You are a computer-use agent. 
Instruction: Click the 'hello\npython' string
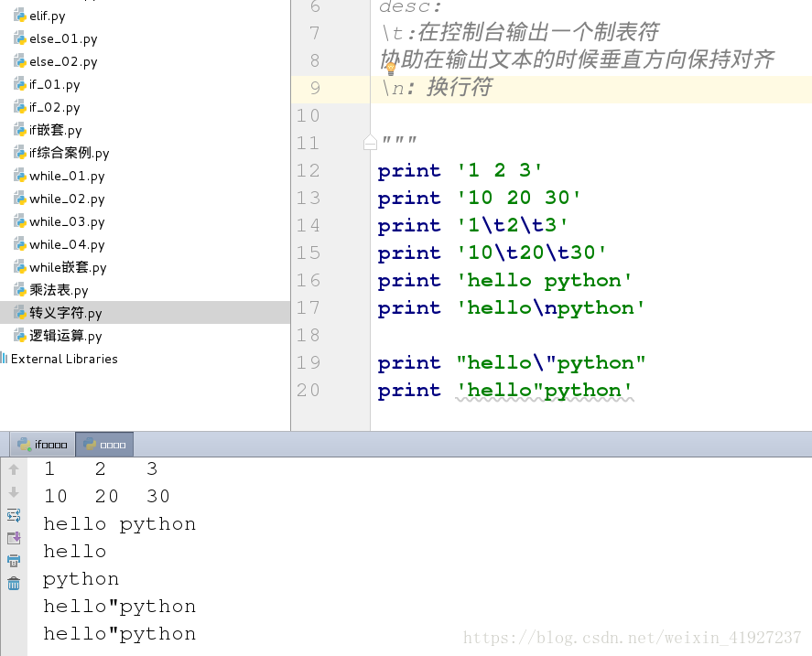coord(550,307)
